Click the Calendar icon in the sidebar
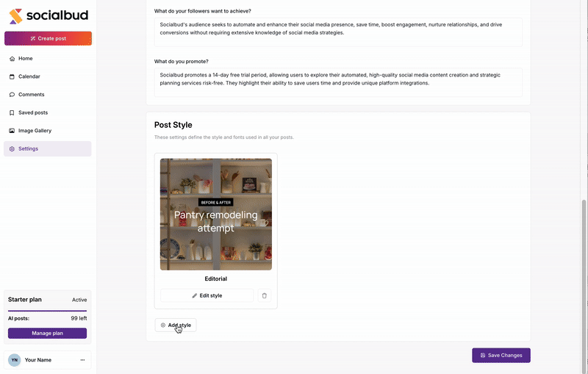This screenshot has height=374, width=588. pos(12,76)
